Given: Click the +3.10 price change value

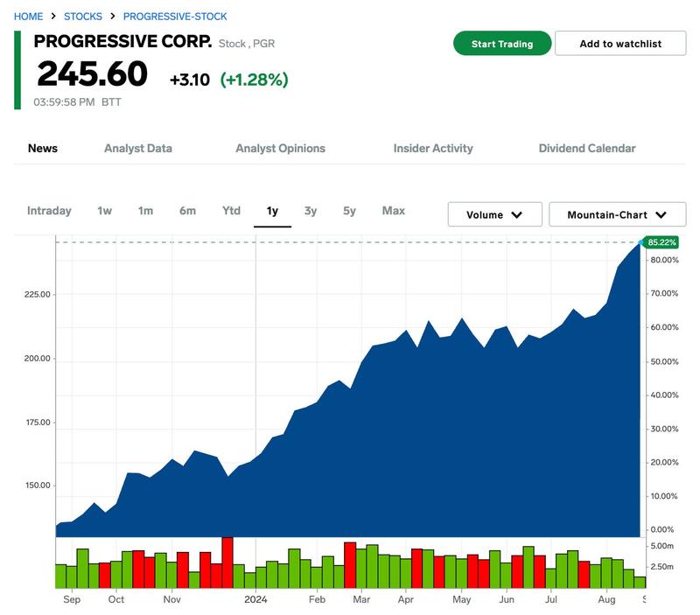Looking at the screenshot, I should point(190,80).
